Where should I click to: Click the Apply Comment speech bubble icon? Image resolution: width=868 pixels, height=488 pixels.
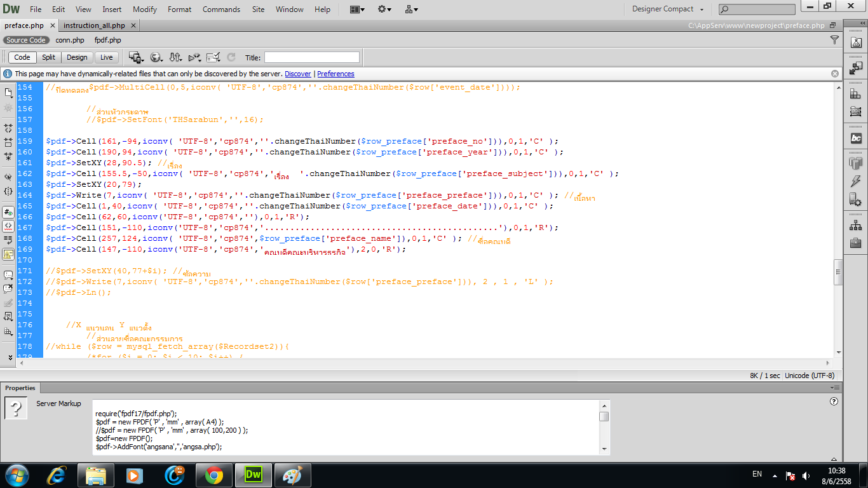[x=8, y=275]
